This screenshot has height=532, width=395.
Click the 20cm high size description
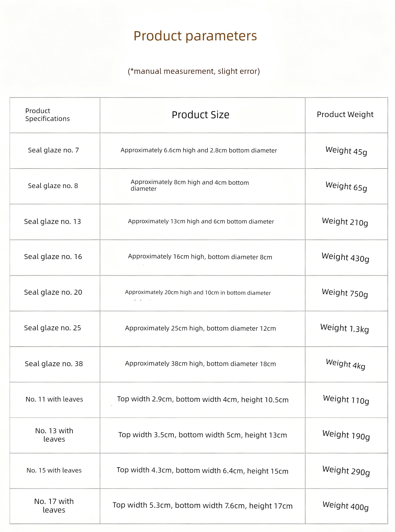pyautogui.click(x=198, y=293)
